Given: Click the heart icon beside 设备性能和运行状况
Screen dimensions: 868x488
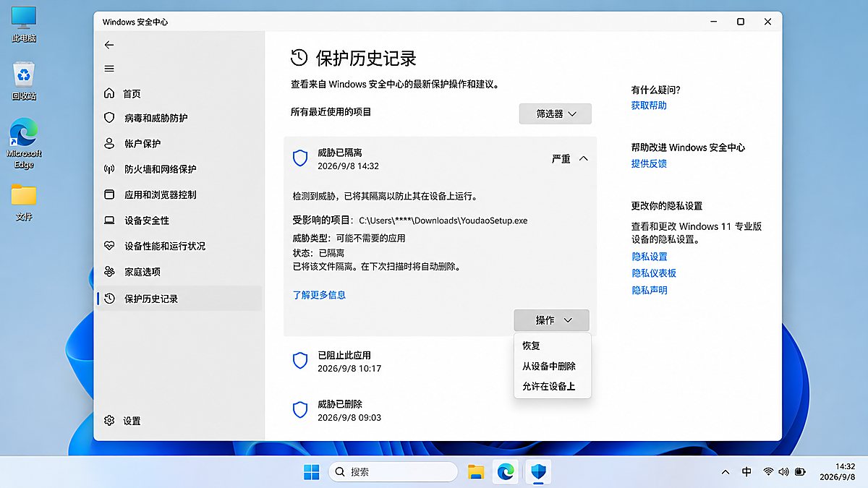Looking at the screenshot, I should pos(109,247).
